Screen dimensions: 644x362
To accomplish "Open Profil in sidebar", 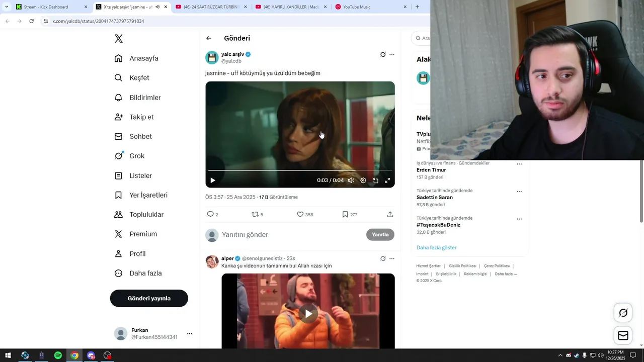I will coord(130,254).
